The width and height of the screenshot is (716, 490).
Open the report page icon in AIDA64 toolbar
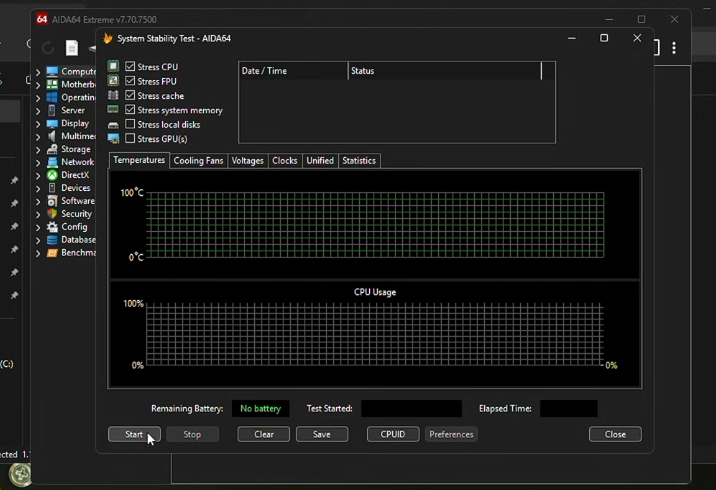72,47
